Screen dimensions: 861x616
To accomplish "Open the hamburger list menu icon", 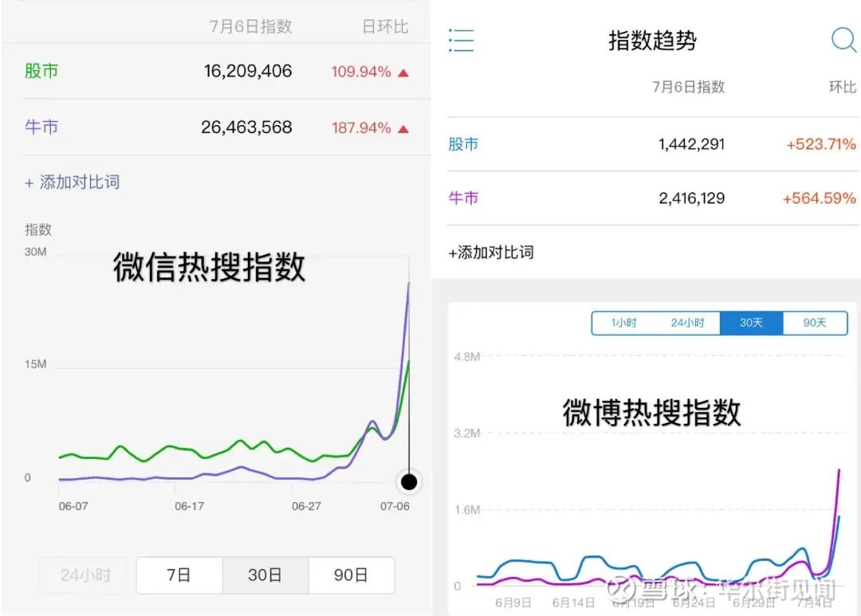I will (461, 40).
